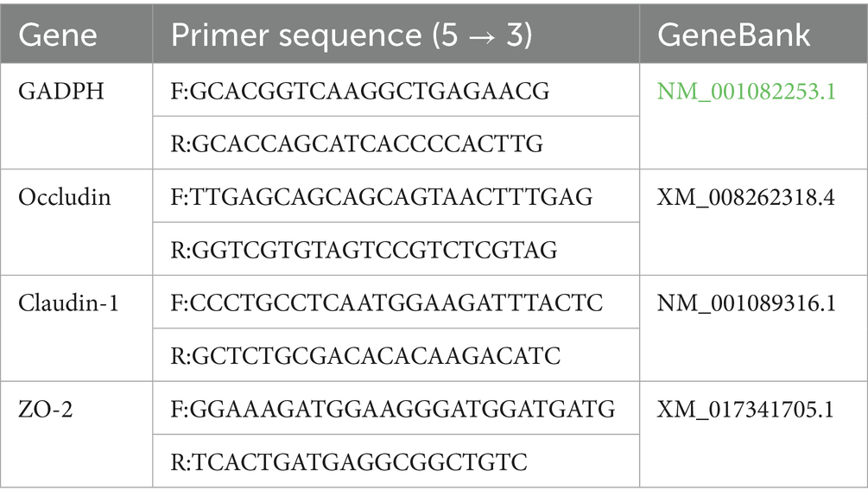
Task: Select the Claudin-1 gene cell
Action: (x=70, y=303)
